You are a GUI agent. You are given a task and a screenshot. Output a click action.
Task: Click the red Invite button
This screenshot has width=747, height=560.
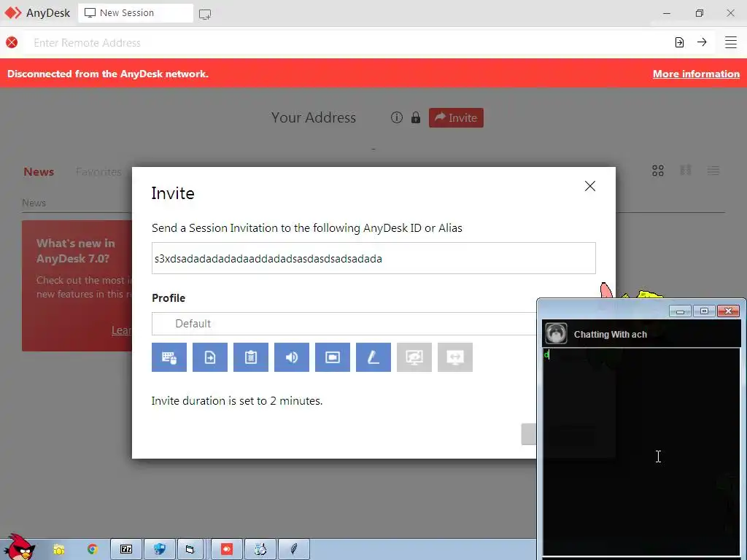point(456,117)
